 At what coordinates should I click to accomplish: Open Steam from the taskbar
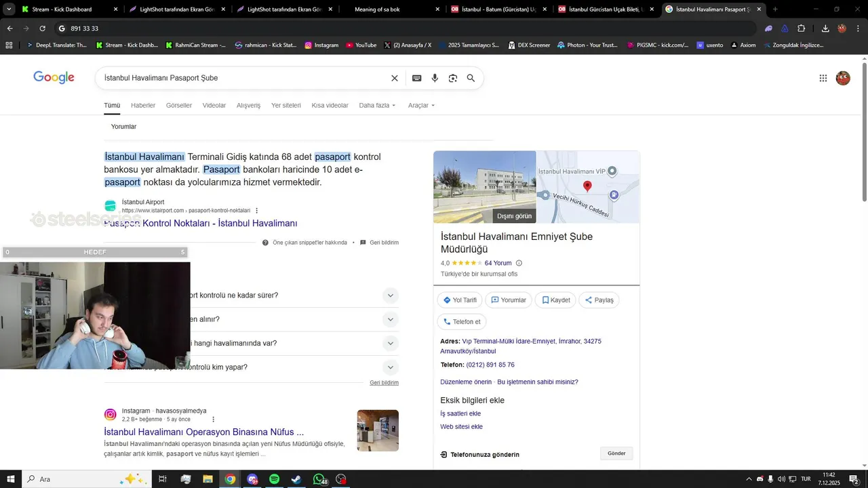pos(296,479)
